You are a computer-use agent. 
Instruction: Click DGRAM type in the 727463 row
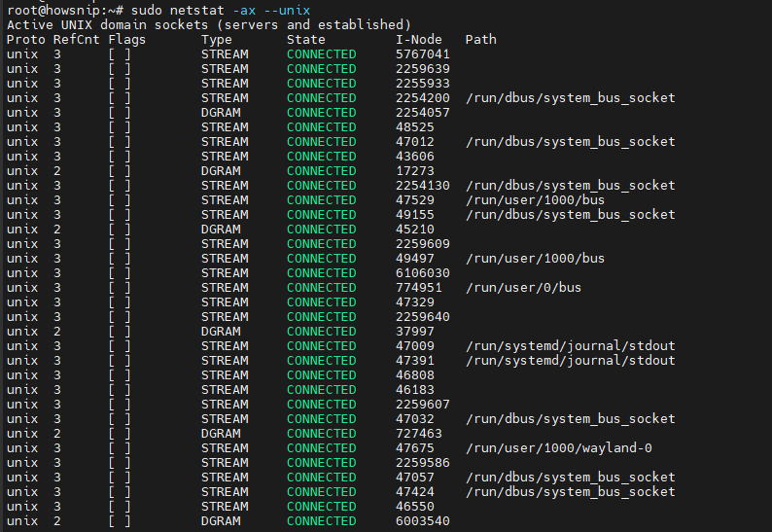pos(221,434)
